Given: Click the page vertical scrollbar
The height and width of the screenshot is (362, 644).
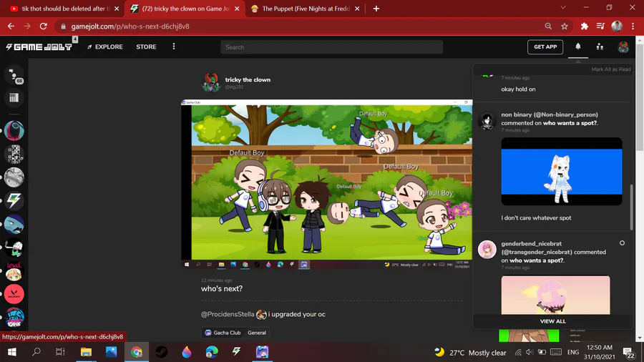Looking at the screenshot, I should [x=640, y=99].
